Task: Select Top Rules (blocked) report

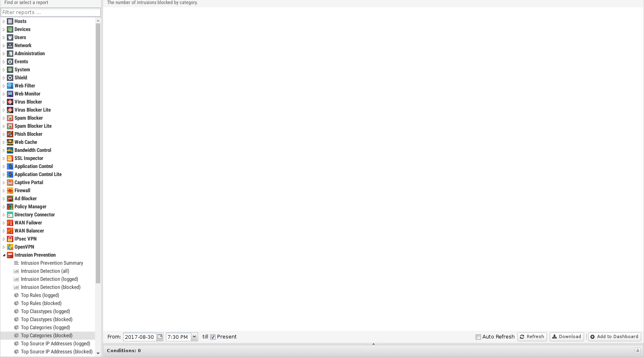Action: (x=41, y=303)
